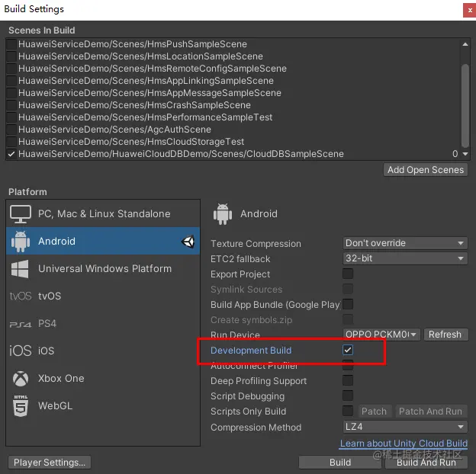The width and height of the screenshot is (476, 474).
Task: Uncheck the CloudDBSampleScene scene checkbox
Action: pyautogui.click(x=11, y=154)
